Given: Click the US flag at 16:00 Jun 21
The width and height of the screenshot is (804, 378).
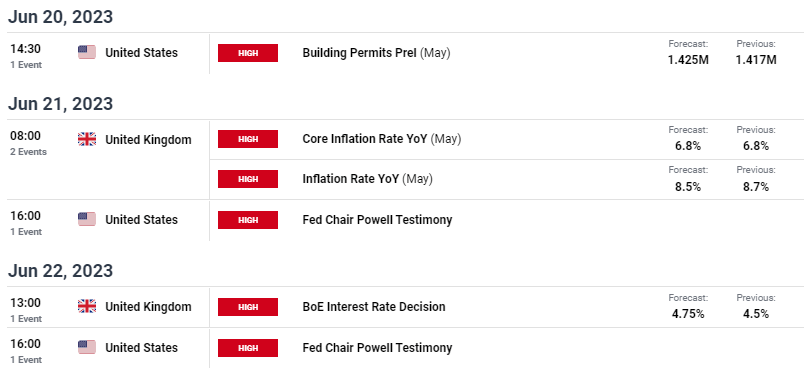Looking at the screenshot, I should pyautogui.click(x=87, y=220).
